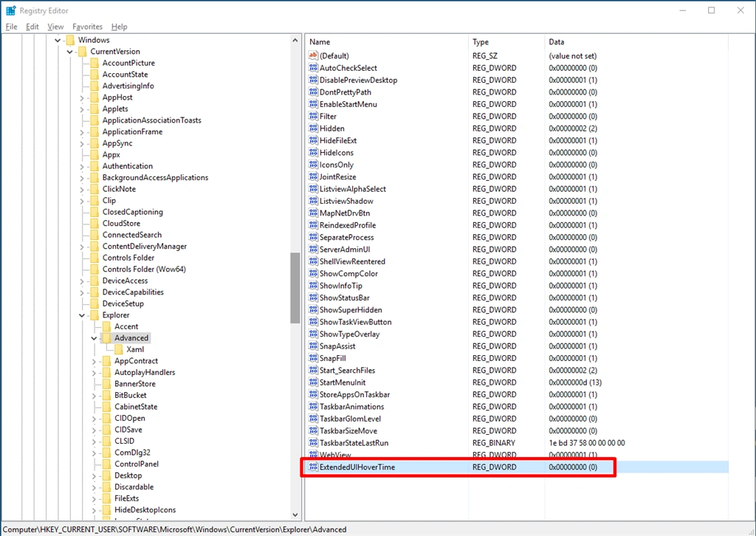Open the File menu
The height and width of the screenshot is (536, 756).
pyautogui.click(x=11, y=27)
